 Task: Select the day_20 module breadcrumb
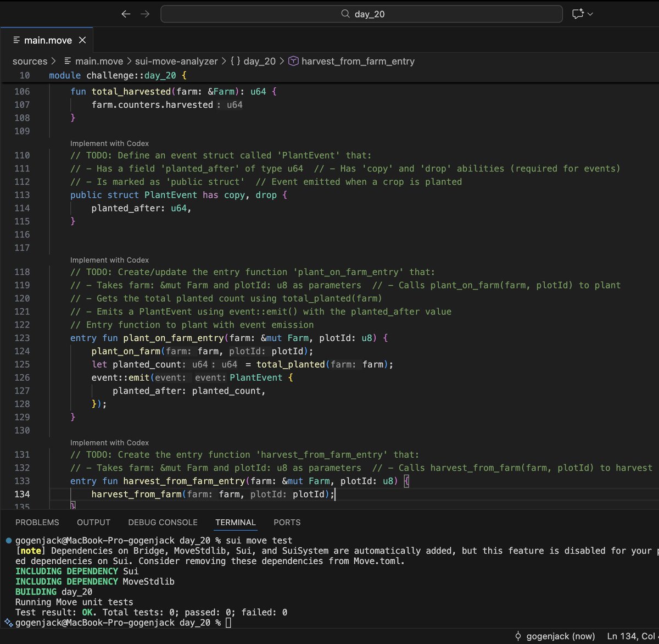pyautogui.click(x=260, y=62)
